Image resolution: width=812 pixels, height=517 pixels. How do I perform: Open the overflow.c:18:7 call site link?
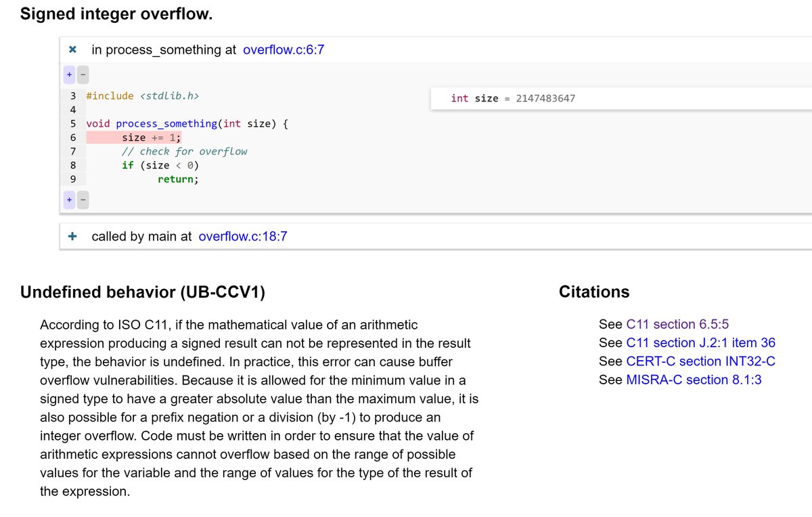(x=242, y=236)
